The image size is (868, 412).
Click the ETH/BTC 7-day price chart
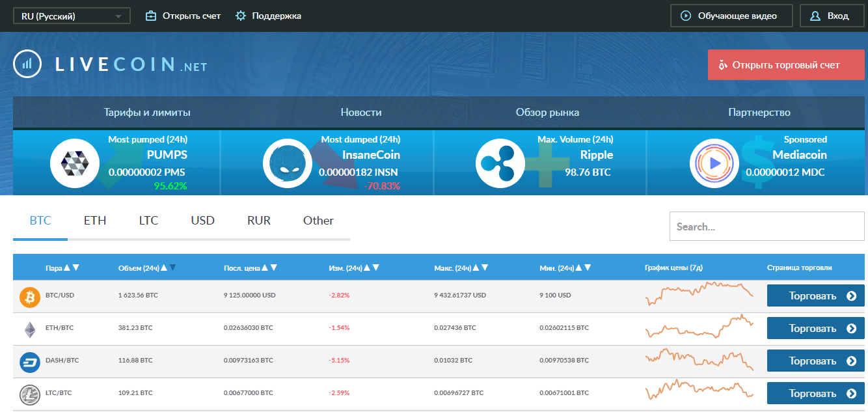tap(699, 326)
